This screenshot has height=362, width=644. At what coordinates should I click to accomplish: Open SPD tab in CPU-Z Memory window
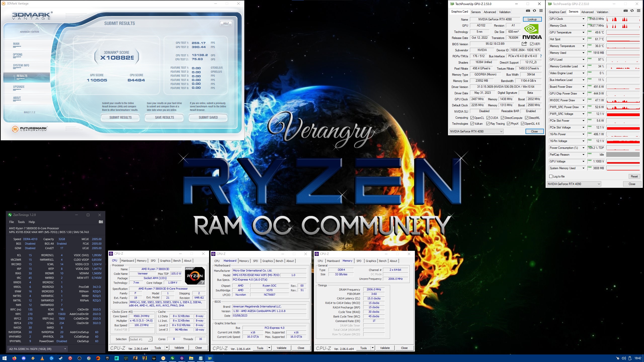[x=359, y=261]
